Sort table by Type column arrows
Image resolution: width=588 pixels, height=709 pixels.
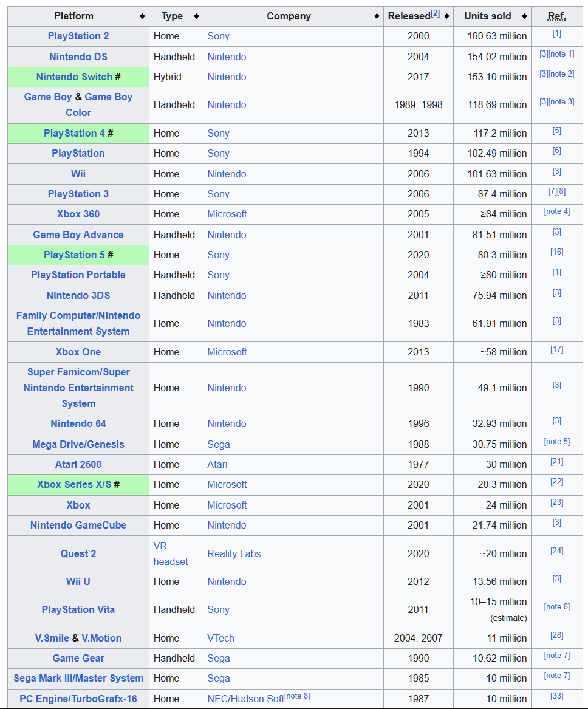[196, 16]
